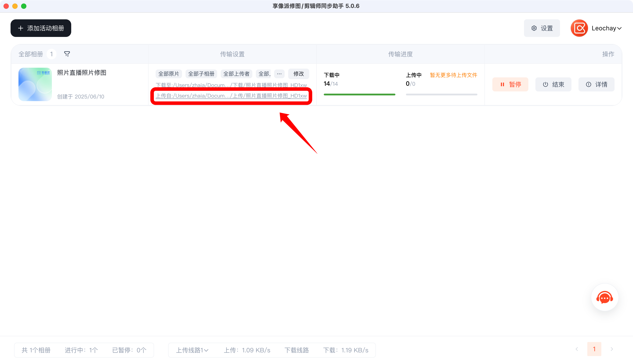Open the 下载至 download folder path
The height and width of the screenshot is (364, 633).
pos(231,85)
